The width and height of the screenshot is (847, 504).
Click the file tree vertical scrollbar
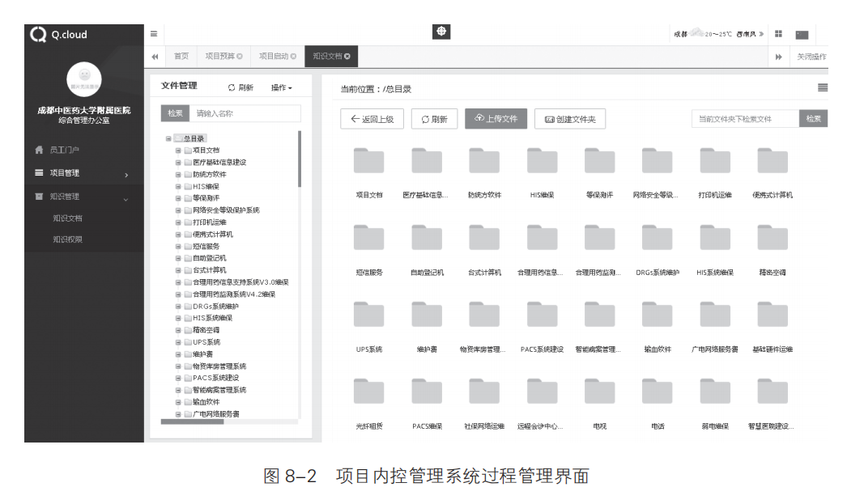pos(300,162)
